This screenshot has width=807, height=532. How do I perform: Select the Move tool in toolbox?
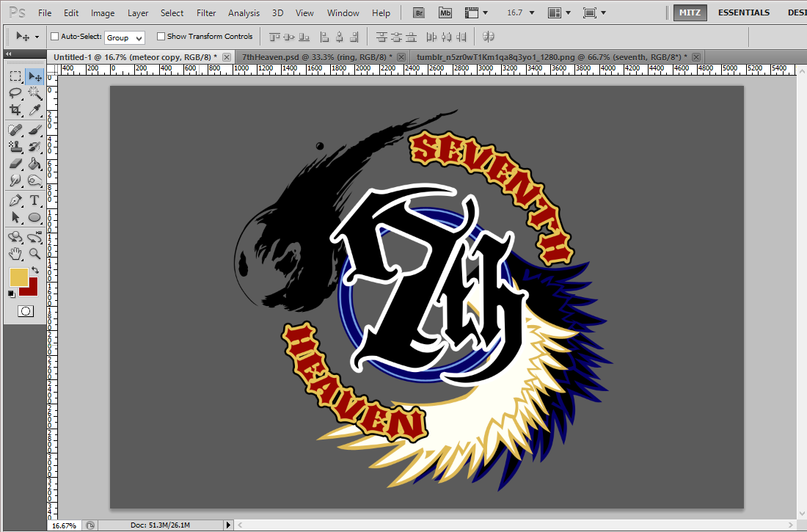[34, 77]
